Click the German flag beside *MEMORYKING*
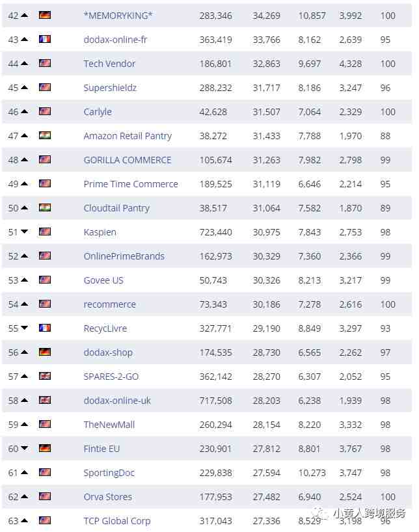The image size is (419, 532). [x=45, y=15]
